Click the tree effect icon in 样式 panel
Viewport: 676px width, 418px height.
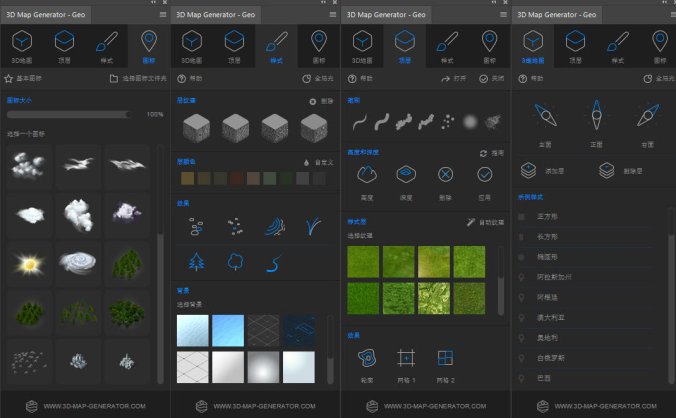pyautogui.click(x=195, y=262)
